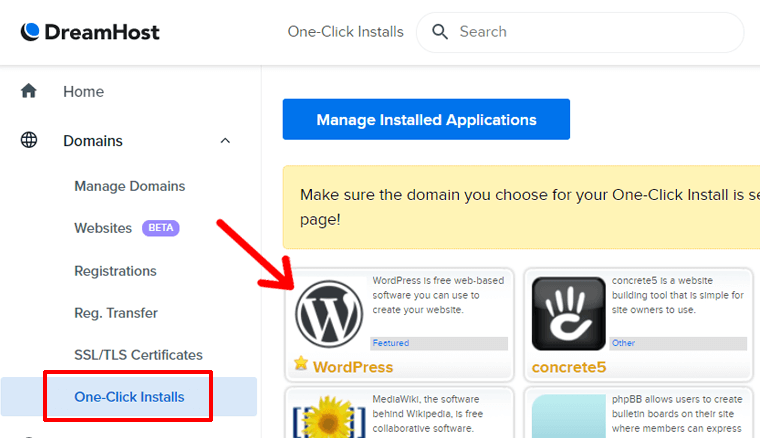Click the Domains globe icon
Screen dimensions: 760x438
click(29, 140)
